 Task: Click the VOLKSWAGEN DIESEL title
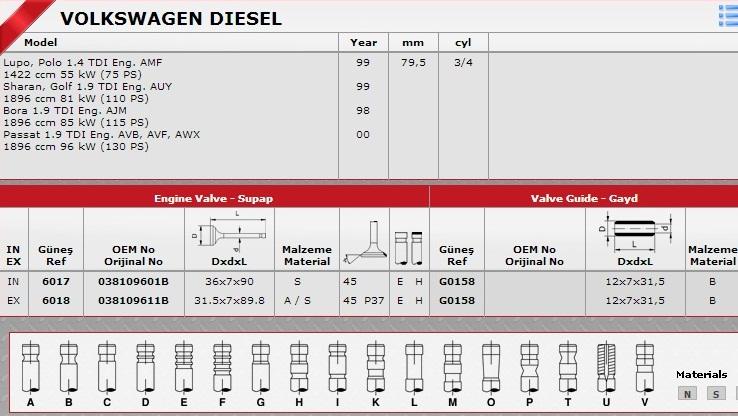171,19
